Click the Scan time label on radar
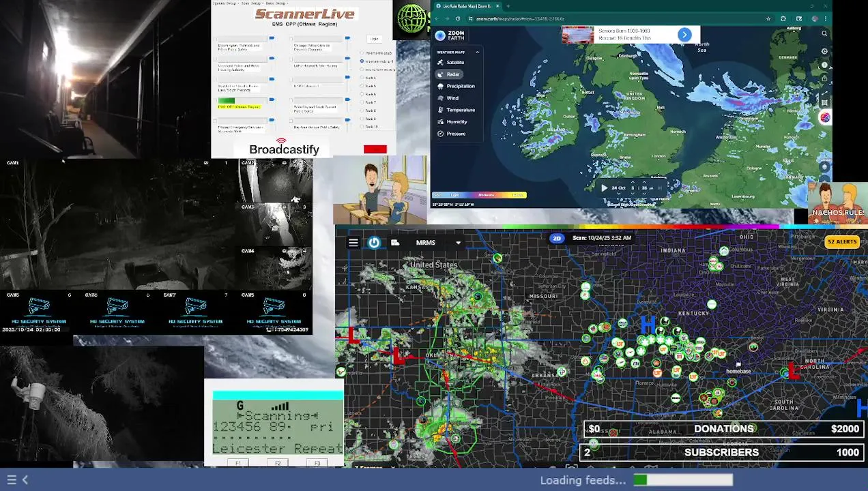Screen dimensions: 868x491 click(602, 238)
